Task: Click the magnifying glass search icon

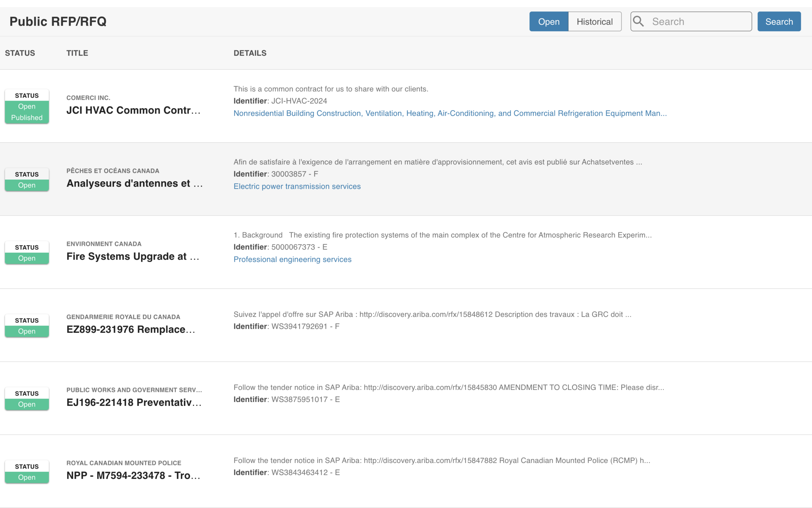Action: point(638,22)
